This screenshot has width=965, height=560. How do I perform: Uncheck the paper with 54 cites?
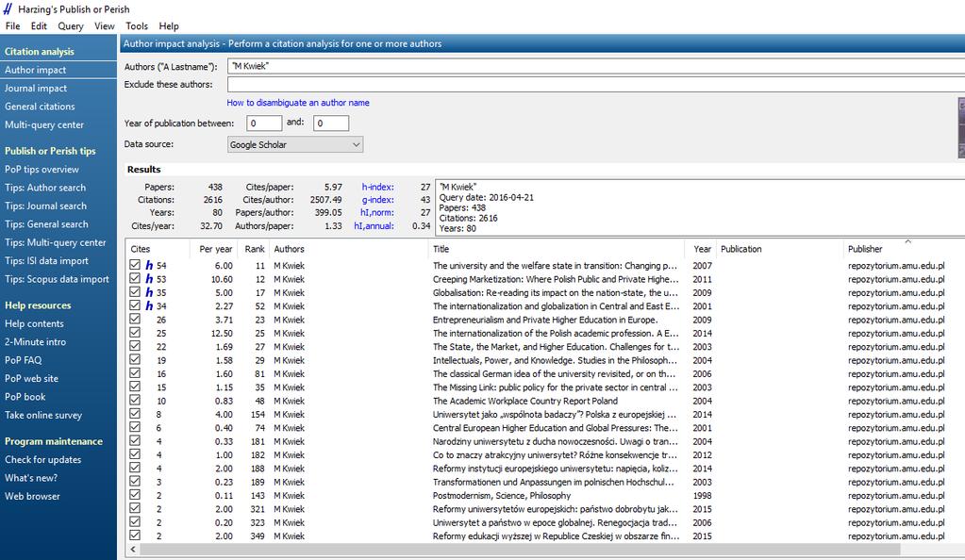[135, 265]
